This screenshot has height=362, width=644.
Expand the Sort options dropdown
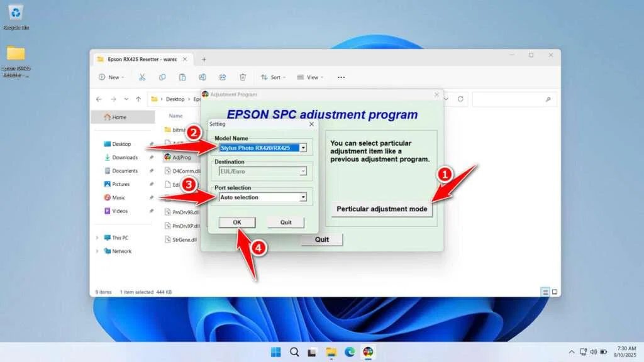tap(273, 77)
